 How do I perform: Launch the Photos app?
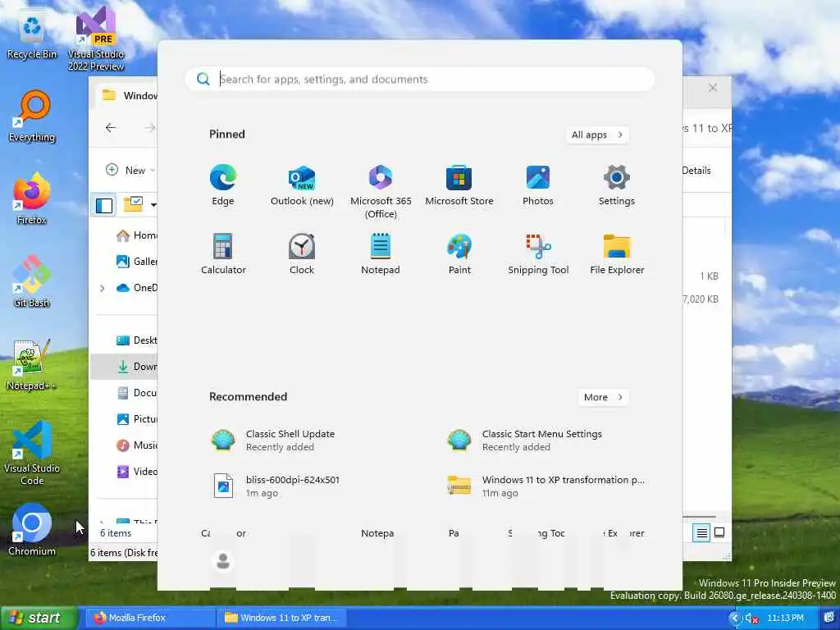(537, 185)
